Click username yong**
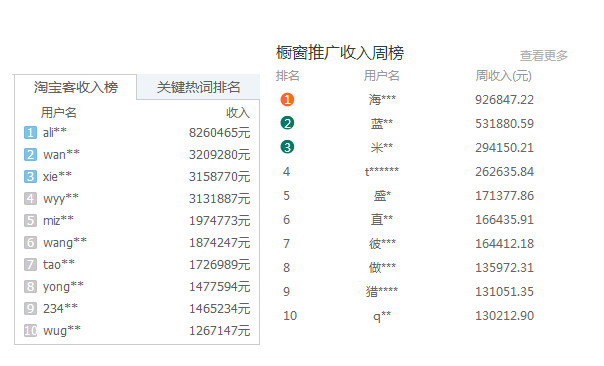 point(63,286)
